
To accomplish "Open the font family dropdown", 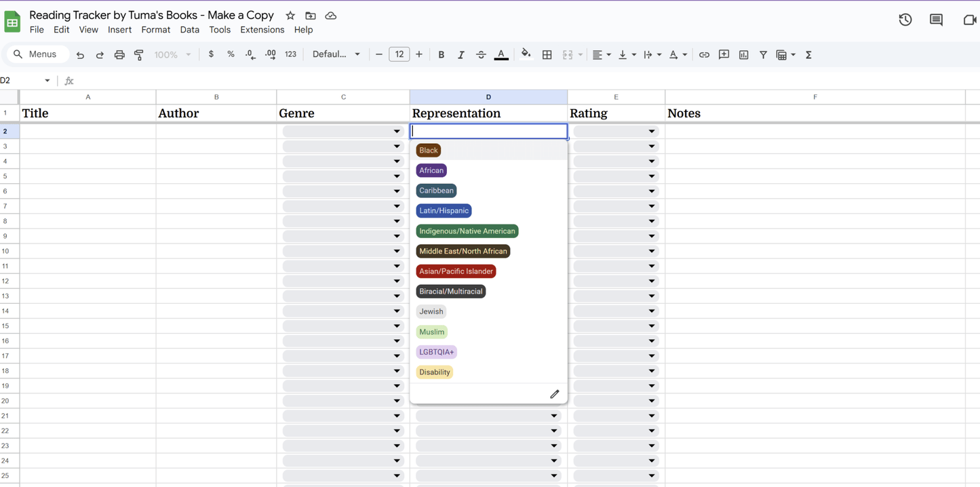I will (336, 54).
